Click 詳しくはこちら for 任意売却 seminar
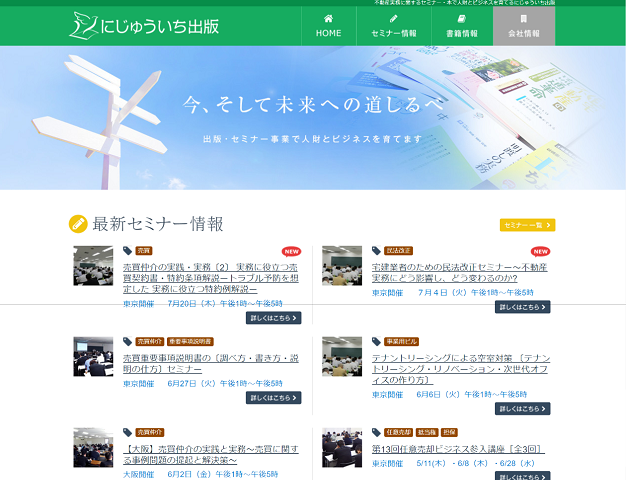The image size is (626, 480). [x=523, y=476]
